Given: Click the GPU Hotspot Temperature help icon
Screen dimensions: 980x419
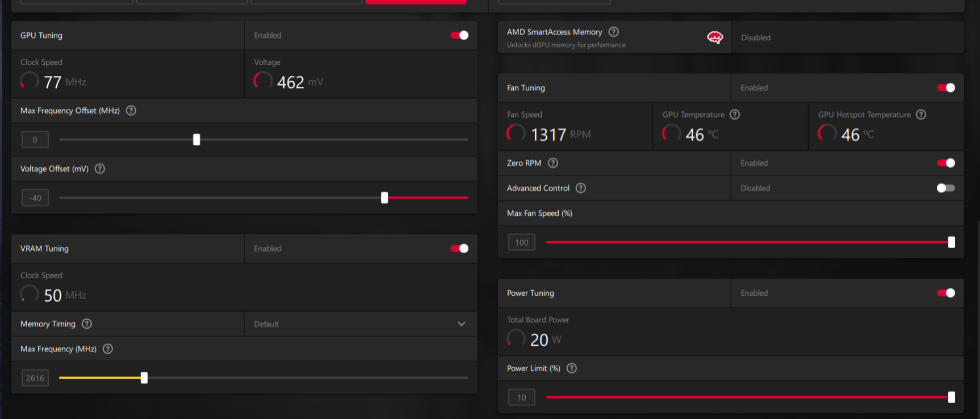Looking at the screenshot, I should [x=921, y=115].
